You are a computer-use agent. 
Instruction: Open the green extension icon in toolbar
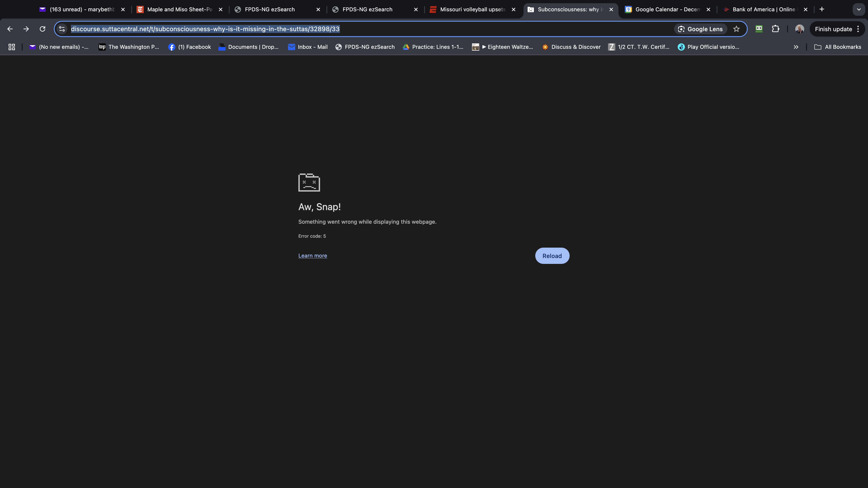759,29
